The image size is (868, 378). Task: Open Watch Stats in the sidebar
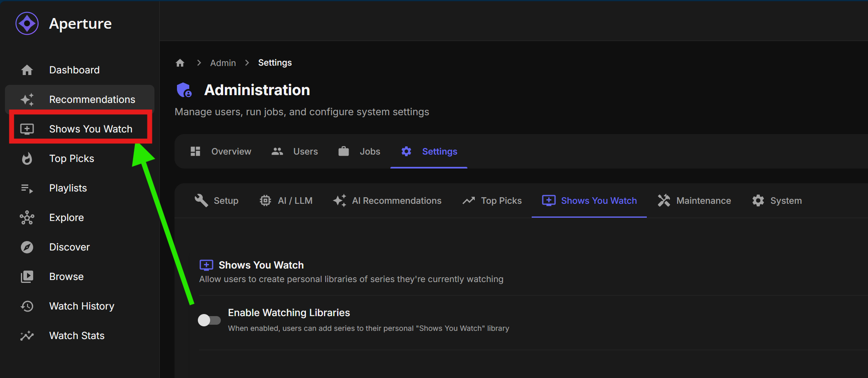[x=77, y=336]
